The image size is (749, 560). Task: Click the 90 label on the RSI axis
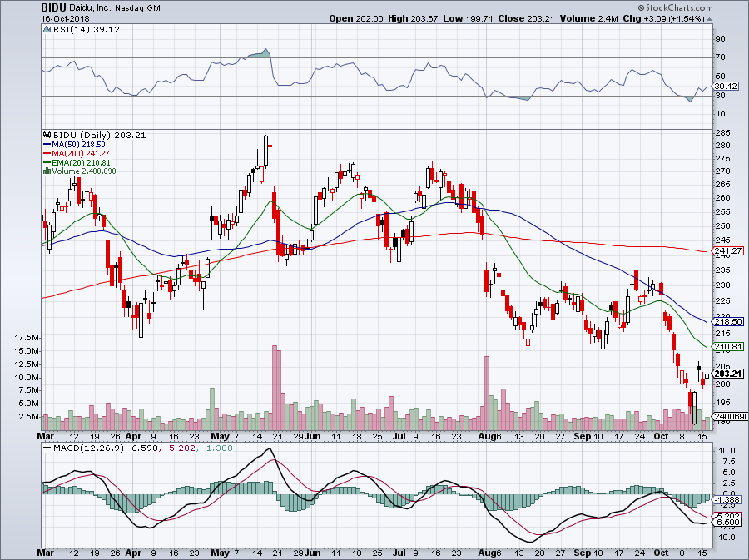(721, 38)
